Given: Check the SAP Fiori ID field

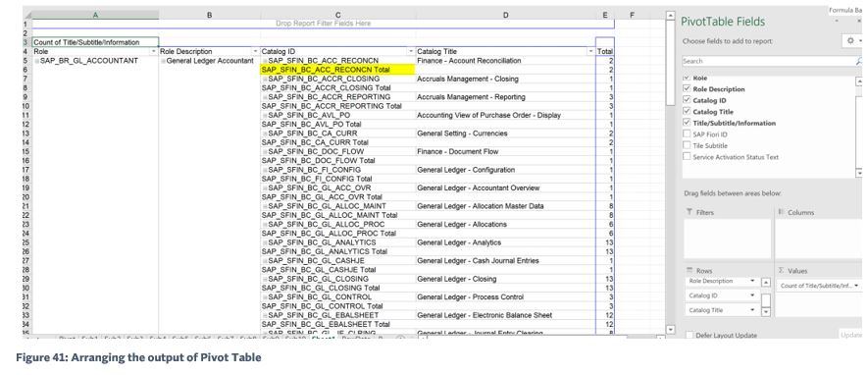Looking at the screenshot, I should point(687,134).
